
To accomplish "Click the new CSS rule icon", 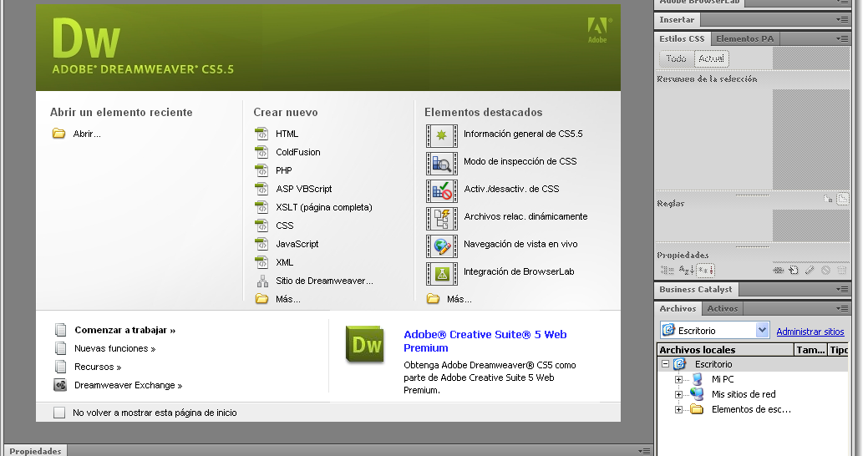I will pyautogui.click(x=794, y=270).
